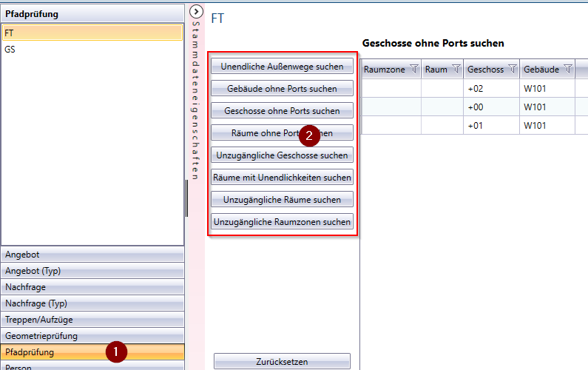Click the Raumzone column filter icon

coord(413,70)
